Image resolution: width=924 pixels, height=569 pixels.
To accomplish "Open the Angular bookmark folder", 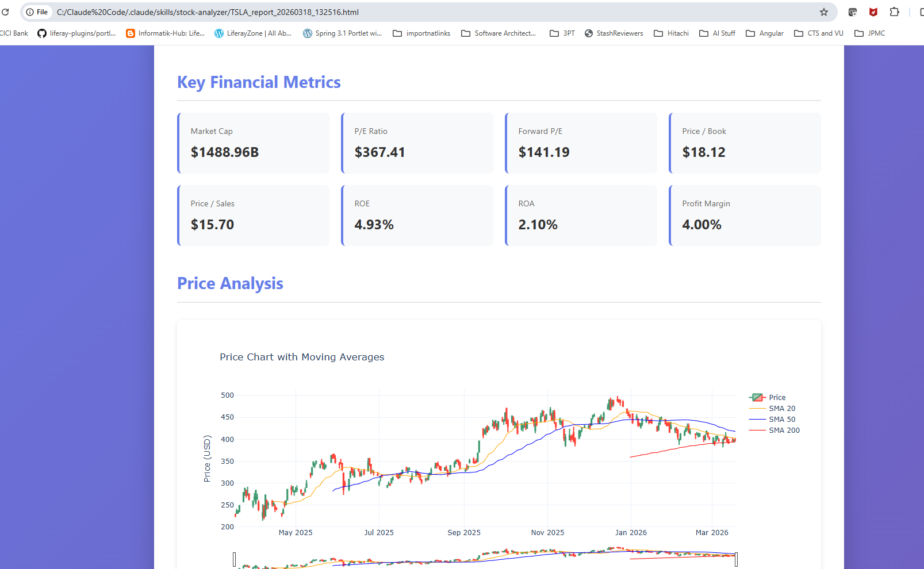I will tap(764, 33).
